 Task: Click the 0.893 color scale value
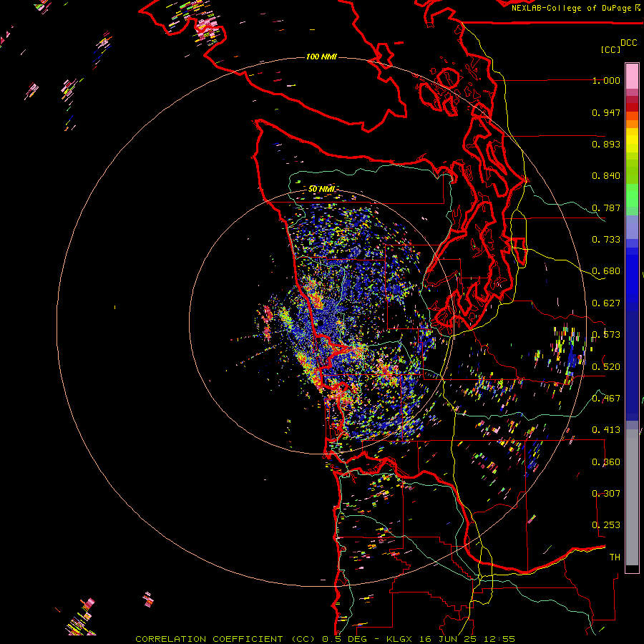click(606, 144)
